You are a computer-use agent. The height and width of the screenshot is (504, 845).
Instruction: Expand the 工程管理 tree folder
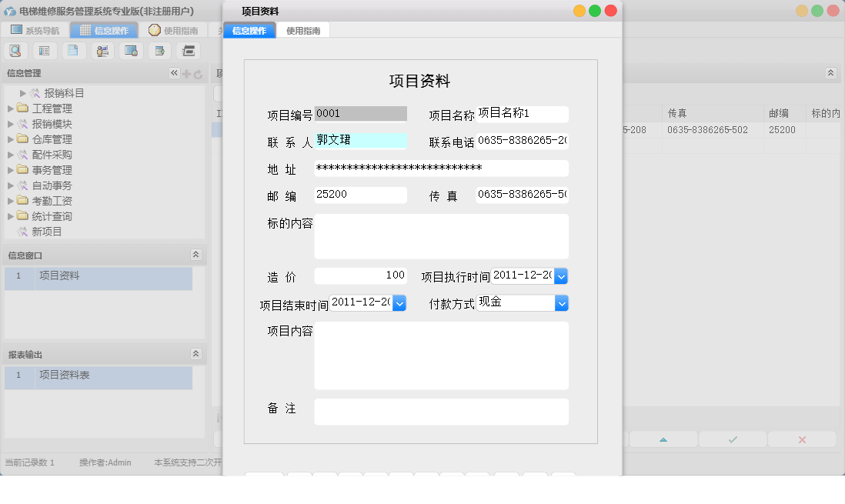10,108
